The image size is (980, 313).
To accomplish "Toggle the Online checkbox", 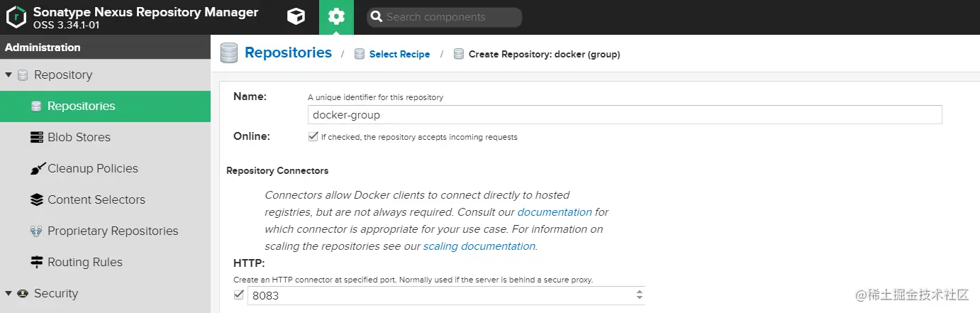I will (313, 136).
